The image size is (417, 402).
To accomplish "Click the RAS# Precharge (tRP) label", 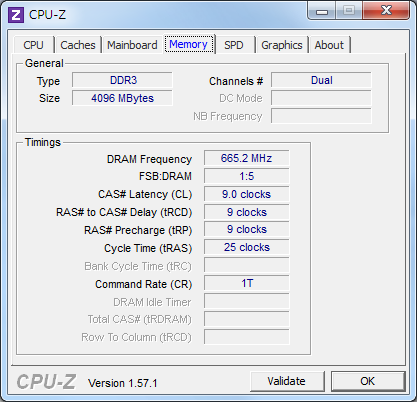I will coord(138,230).
